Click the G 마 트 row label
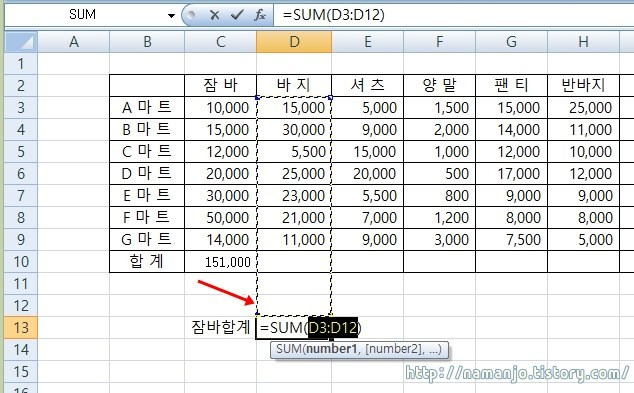 point(147,239)
